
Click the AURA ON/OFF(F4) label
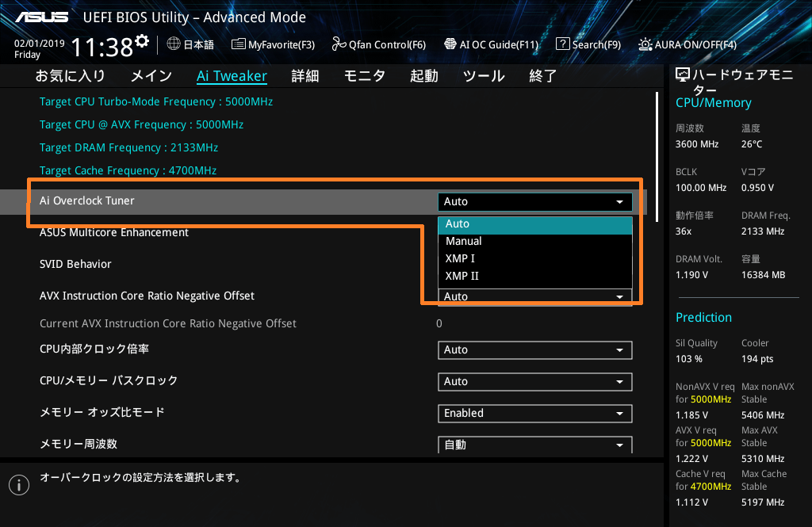tap(695, 44)
